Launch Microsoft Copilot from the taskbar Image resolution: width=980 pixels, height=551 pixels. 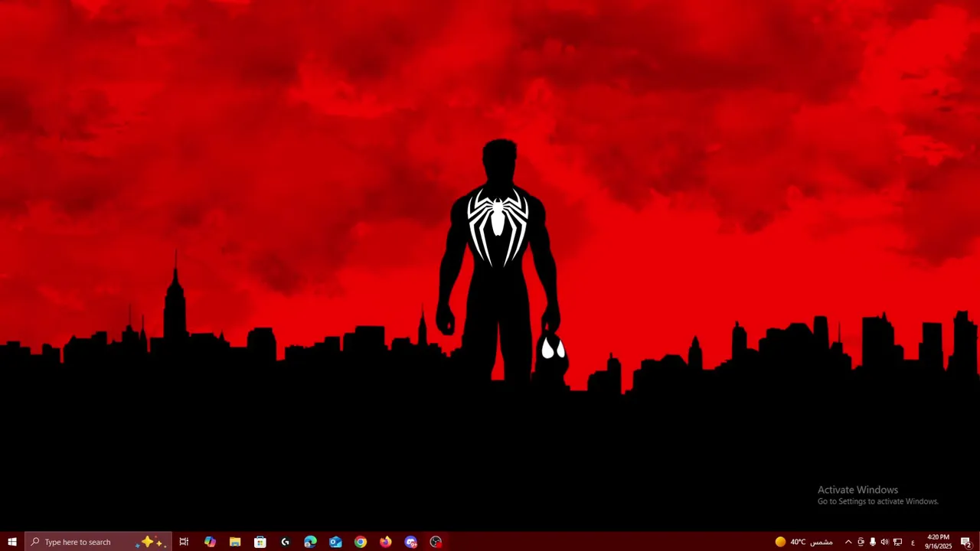pos(210,542)
